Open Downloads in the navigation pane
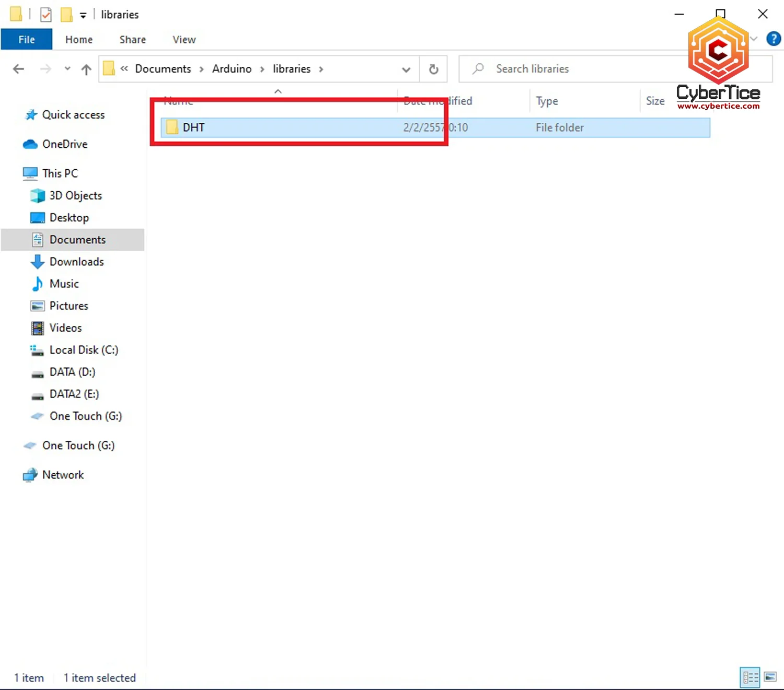 click(x=76, y=262)
